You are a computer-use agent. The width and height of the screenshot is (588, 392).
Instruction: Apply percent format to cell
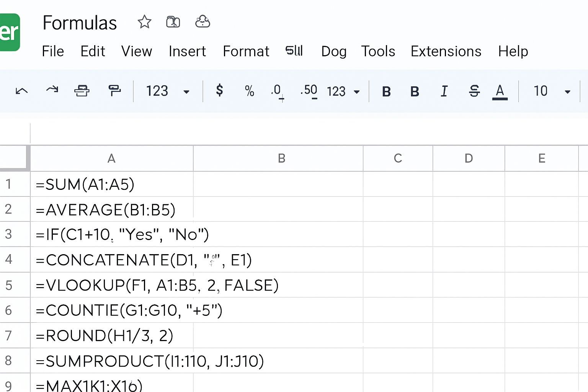point(249,91)
